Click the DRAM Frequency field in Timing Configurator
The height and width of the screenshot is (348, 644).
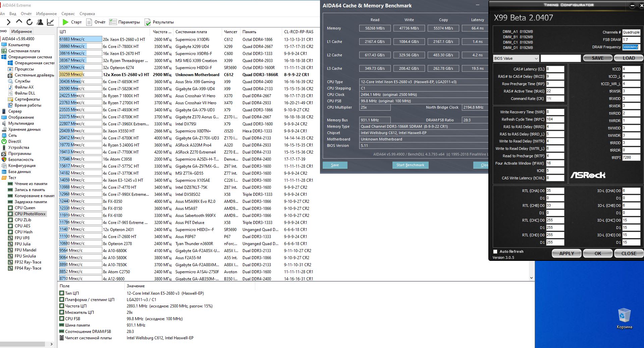pos(631,47)
